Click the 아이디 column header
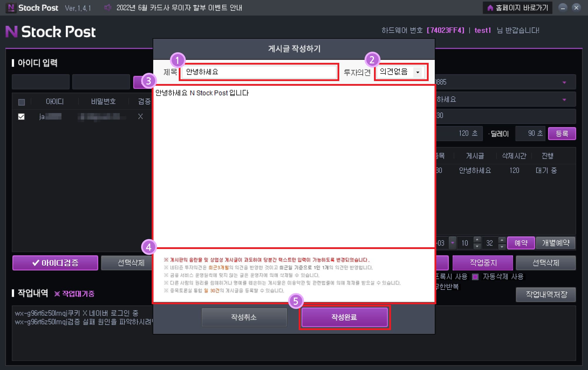588x370 pixels. click(55, 102)
